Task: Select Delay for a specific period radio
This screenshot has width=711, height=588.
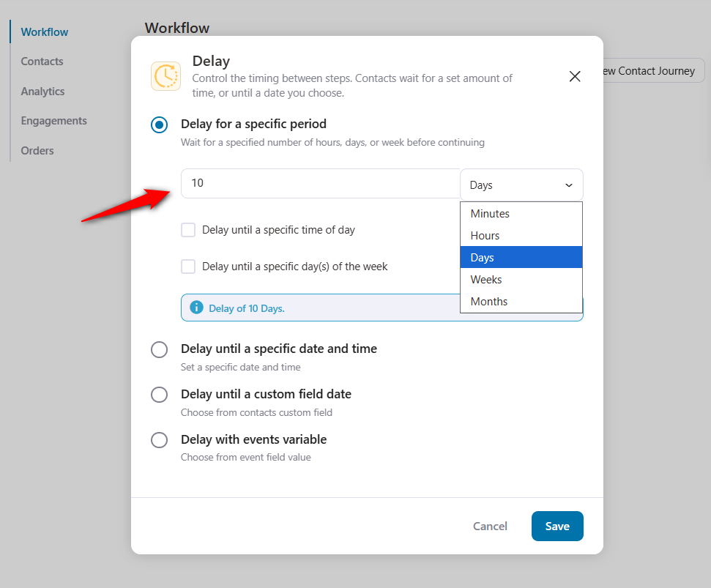Action: pos(159,124)
